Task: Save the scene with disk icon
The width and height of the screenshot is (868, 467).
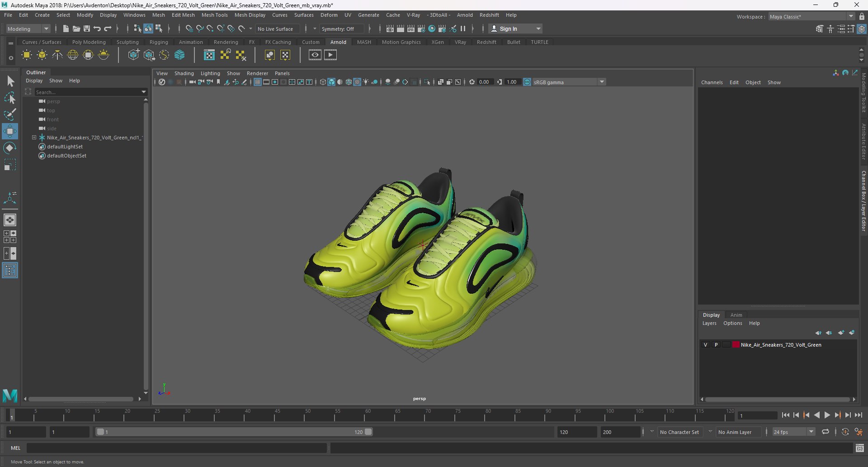Action: coord(87,29)
